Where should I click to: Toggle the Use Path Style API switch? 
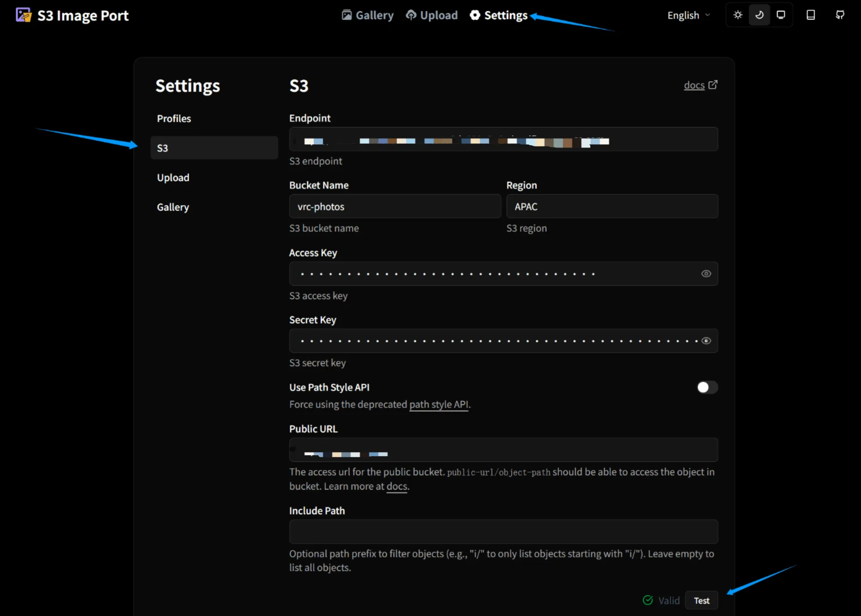pos(707,387)
